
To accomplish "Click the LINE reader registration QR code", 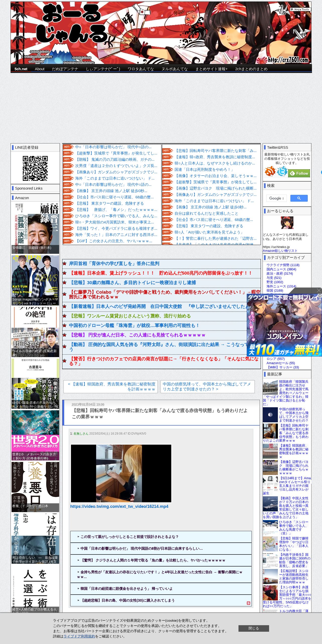I will click(35, 168).
